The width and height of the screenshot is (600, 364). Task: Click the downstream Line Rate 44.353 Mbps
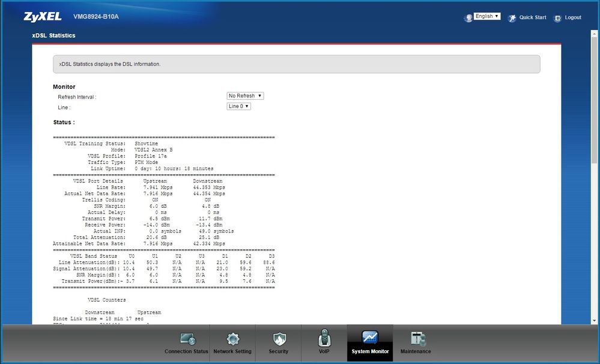click(x=209, y=187)
